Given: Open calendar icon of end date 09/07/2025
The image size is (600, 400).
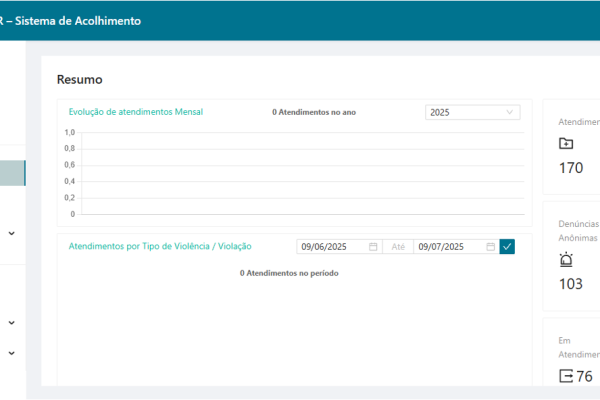Looking at the screenshot, I should 490,246.
